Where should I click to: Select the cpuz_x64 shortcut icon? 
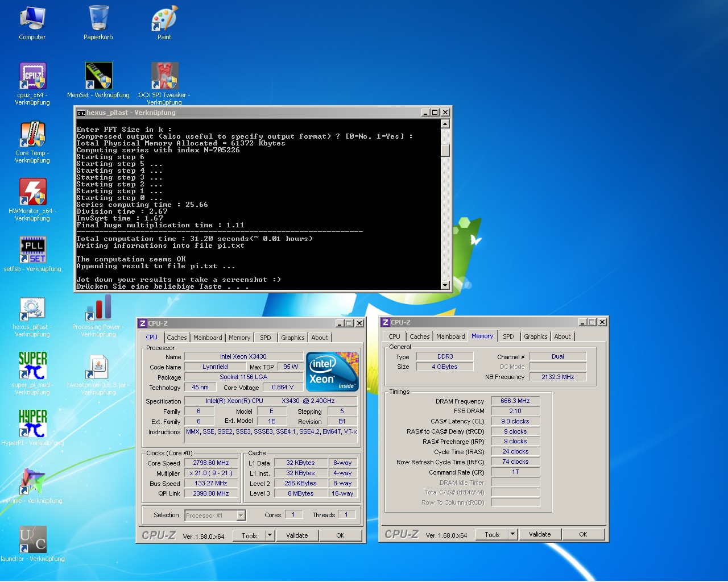[x=32, y=84]
